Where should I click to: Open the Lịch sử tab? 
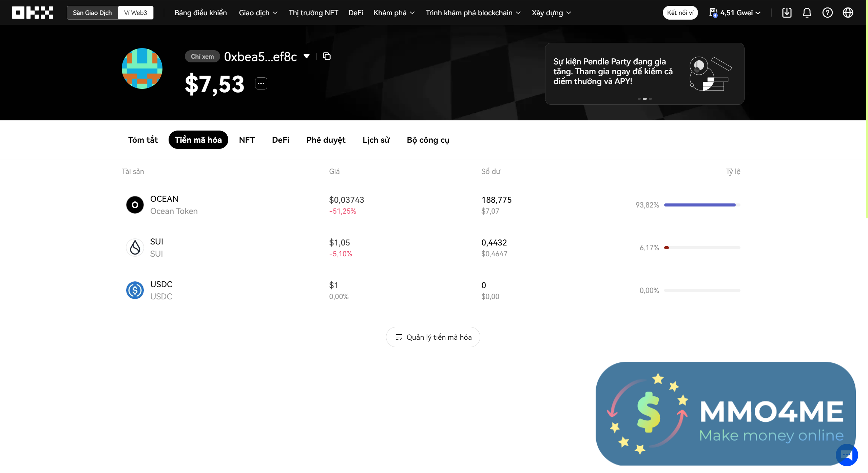[x=376, y=140]
